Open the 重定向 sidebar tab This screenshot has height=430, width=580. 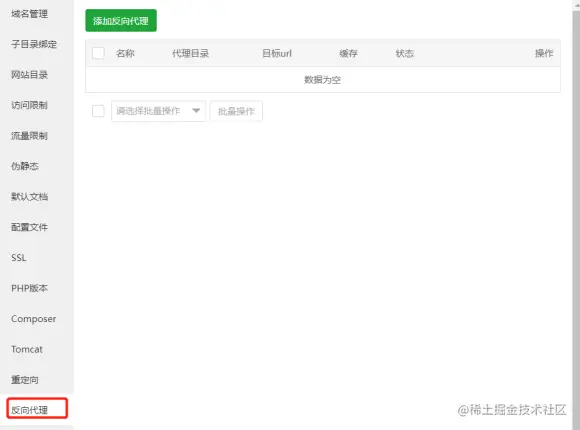pyautogui.click(x=25, y=380)
